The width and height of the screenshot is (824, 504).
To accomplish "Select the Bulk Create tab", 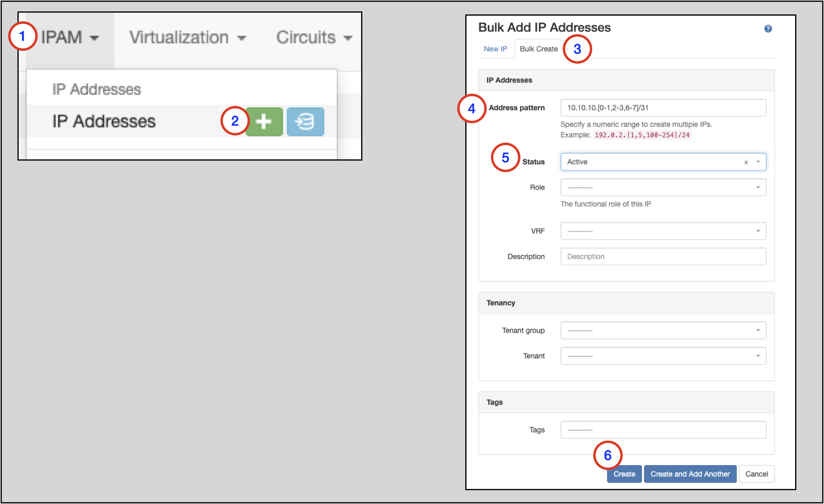I will click(x=538, y=49).
